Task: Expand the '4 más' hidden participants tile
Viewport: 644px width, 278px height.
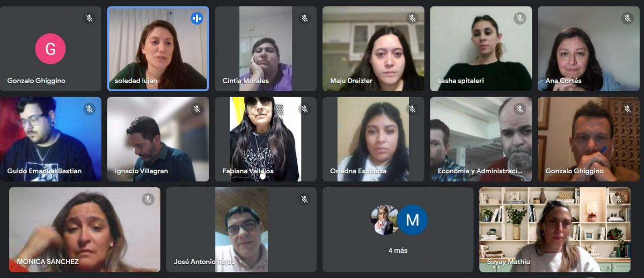Action: click(398, 230)
